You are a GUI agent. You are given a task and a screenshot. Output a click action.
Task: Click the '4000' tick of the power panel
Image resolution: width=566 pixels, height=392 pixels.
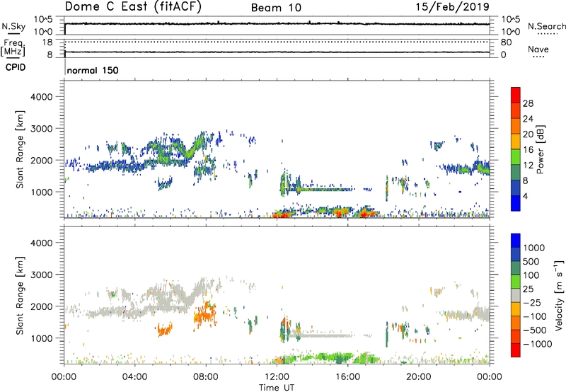point(41,97)
